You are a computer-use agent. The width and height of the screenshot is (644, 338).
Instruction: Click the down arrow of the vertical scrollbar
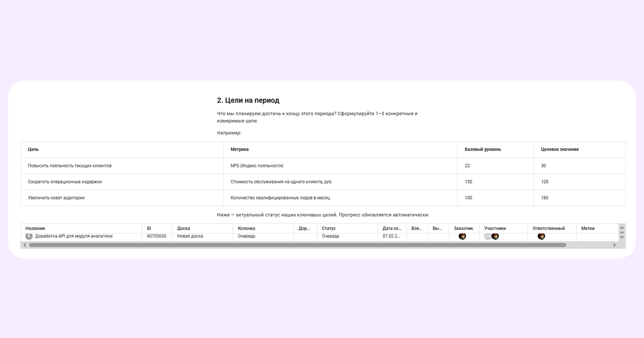click(622, 238)
